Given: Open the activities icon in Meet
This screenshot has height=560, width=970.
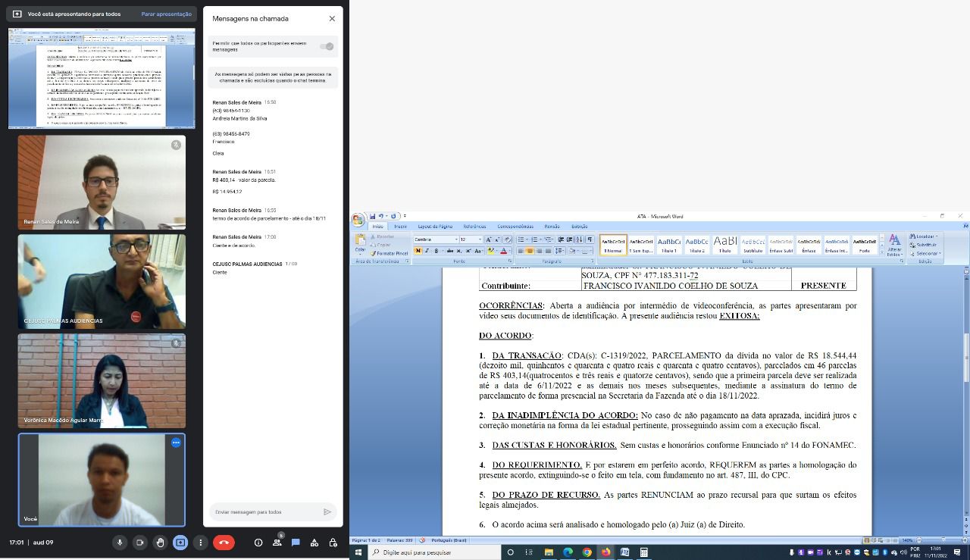Looking at the screenshot, I should pos(314,543).
